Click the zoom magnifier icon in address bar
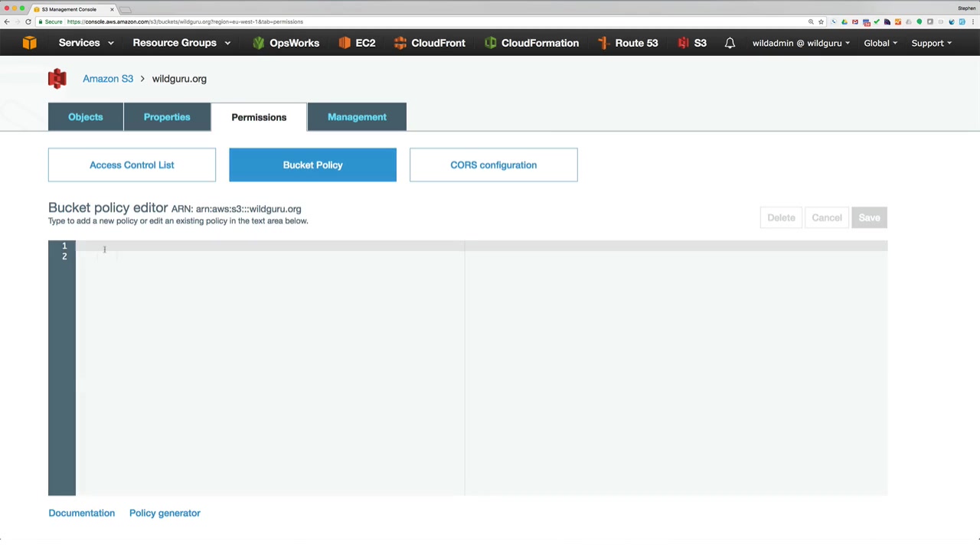The height and width of the screenshot is (551, 980). point(811,21)
